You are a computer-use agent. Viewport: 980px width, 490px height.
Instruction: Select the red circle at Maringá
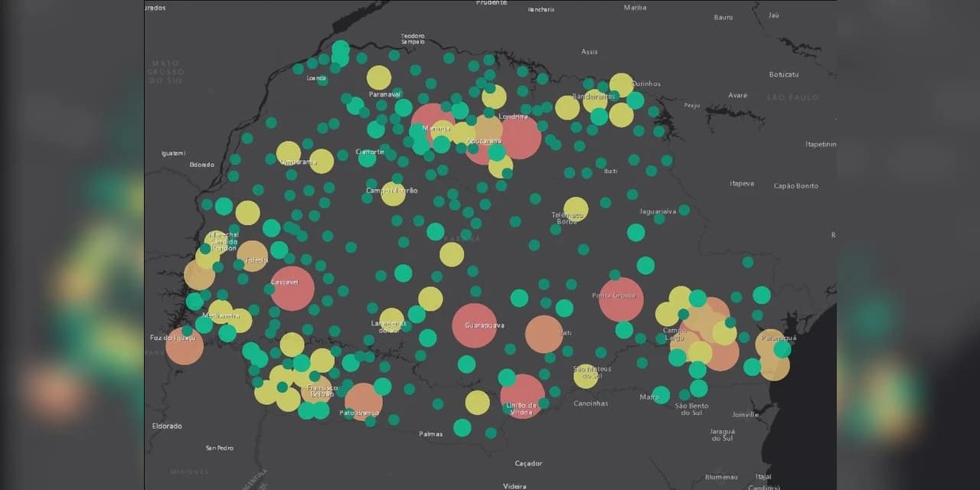(x=433, y=124)
